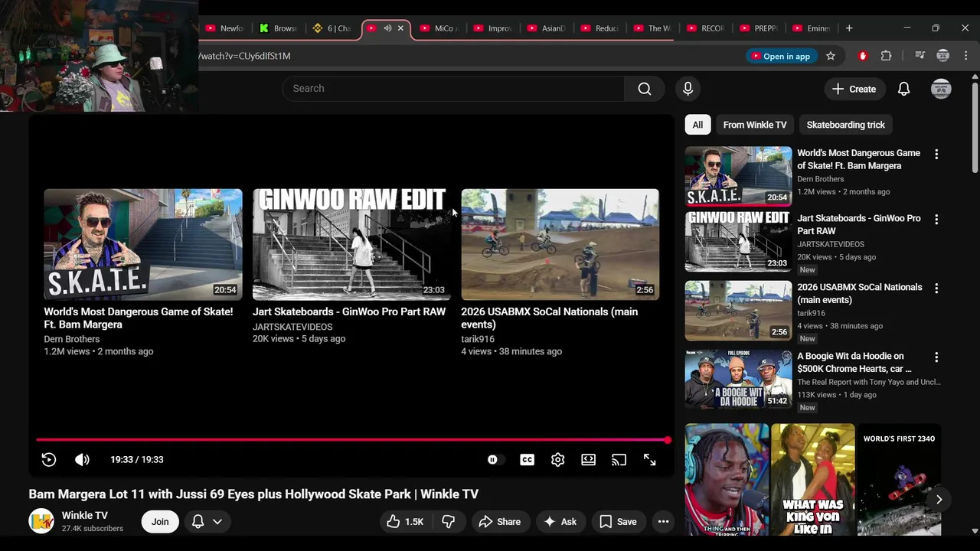The width and height of the screenshot is (980, 551).
Task: Click tarik916 channel under endscreen video
Action: click(x=478, y=339)
